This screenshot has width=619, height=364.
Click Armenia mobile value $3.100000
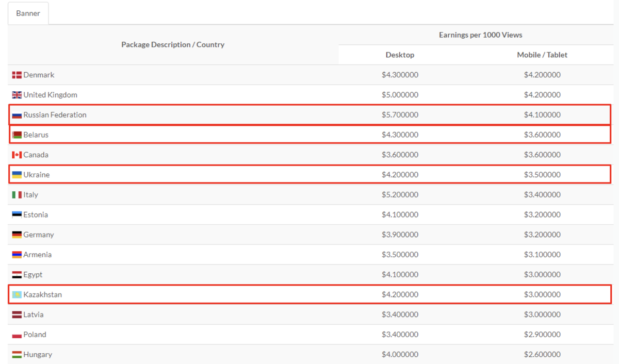click(542, 255)
